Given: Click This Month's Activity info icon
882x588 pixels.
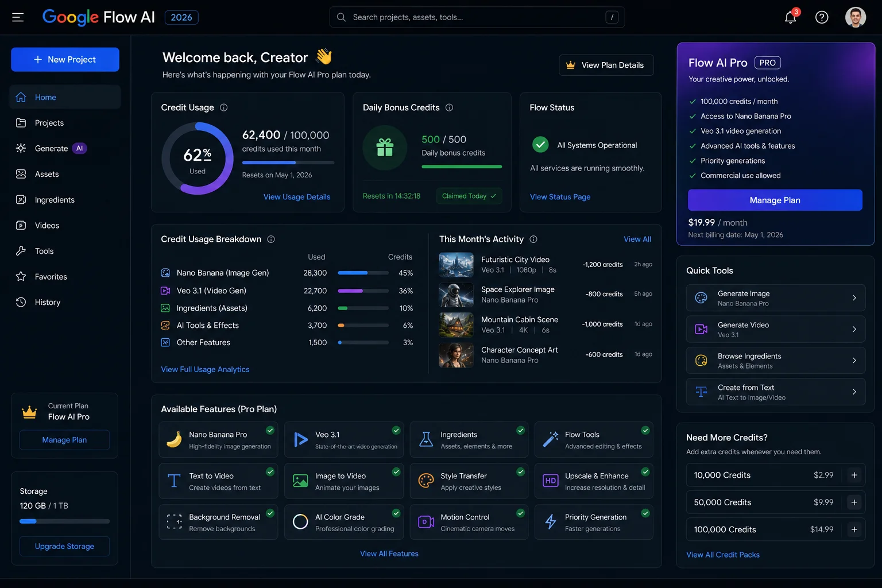Looking at the screenshot, I should point(533,239).
